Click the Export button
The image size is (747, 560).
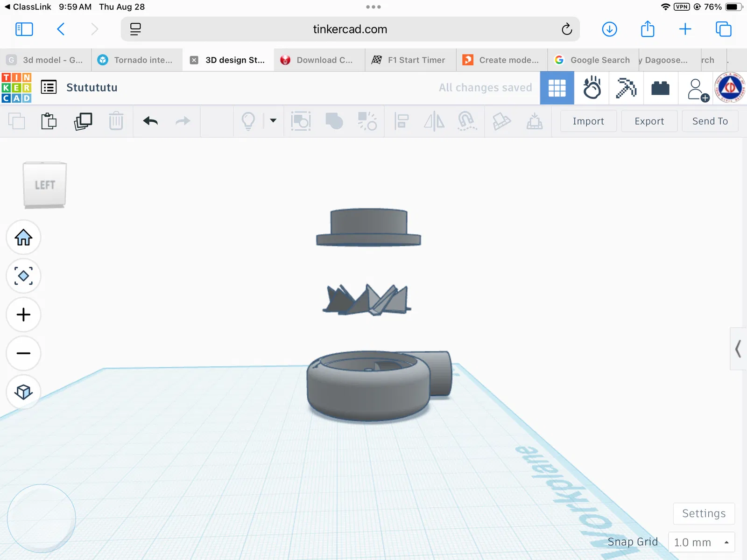click(x=649, y=121)
